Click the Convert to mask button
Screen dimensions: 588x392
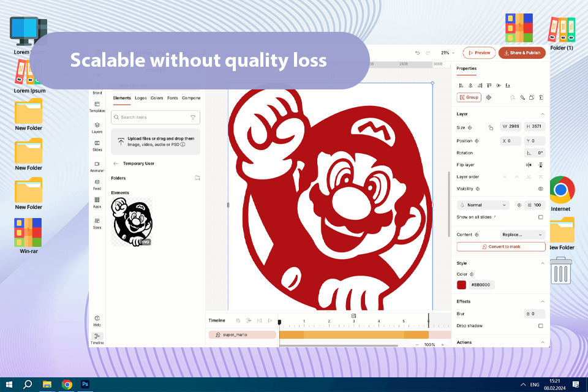coord(501,247)
